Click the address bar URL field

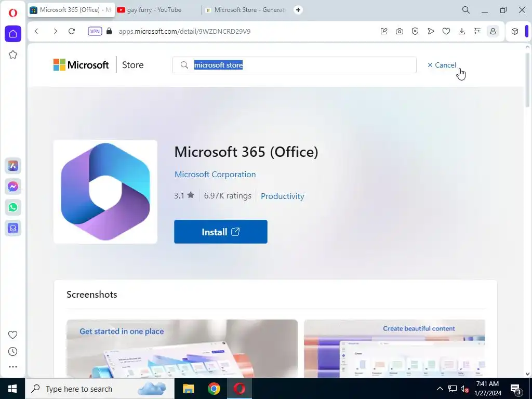184,31
